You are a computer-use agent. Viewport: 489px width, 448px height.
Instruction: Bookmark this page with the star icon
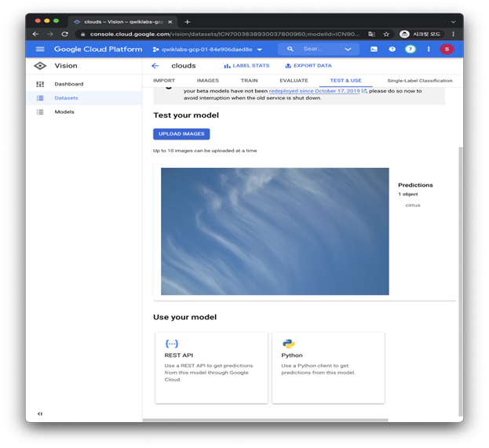tap(386, 35)
